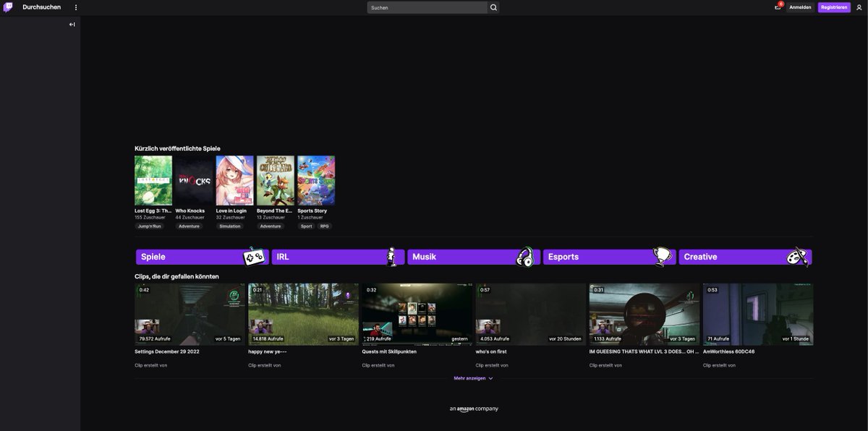This screenshot has width=868, height=431.
Task: Select the Sport tag
Action: (307, 226)
